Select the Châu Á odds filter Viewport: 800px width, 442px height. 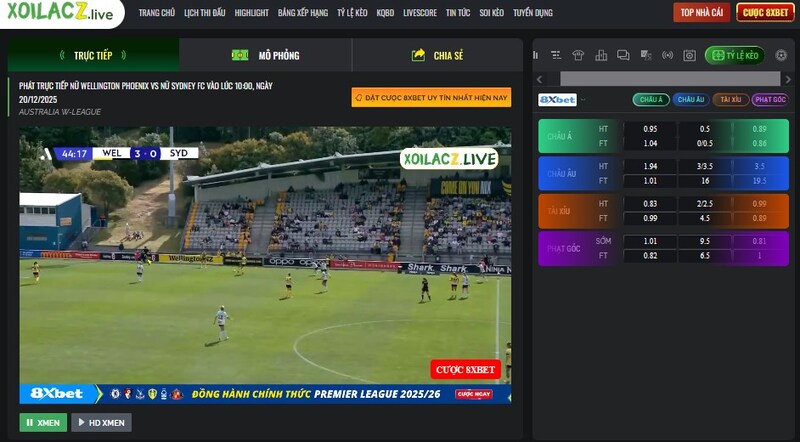(650, 99)
